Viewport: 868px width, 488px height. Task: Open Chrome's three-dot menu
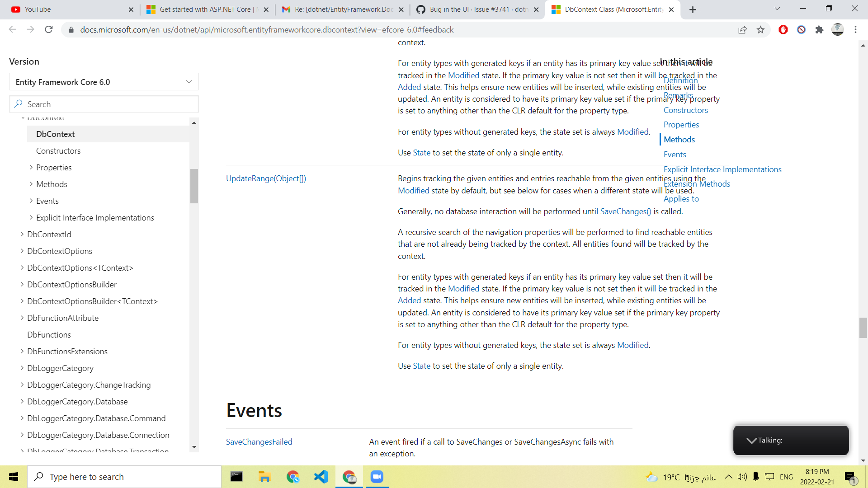pyautogui.click(x=856, y=29)
